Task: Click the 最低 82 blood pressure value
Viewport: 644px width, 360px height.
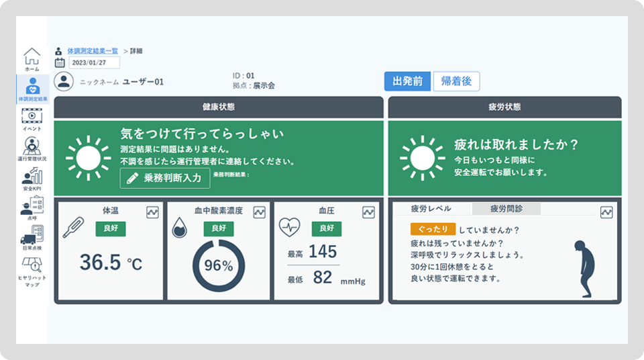Action: pos(310,277)
